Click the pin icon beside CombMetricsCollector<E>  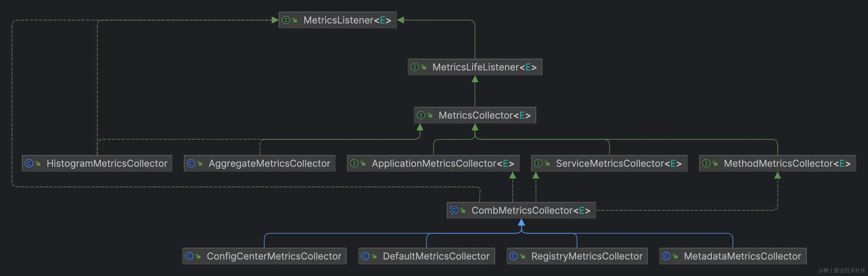(463, 210)
